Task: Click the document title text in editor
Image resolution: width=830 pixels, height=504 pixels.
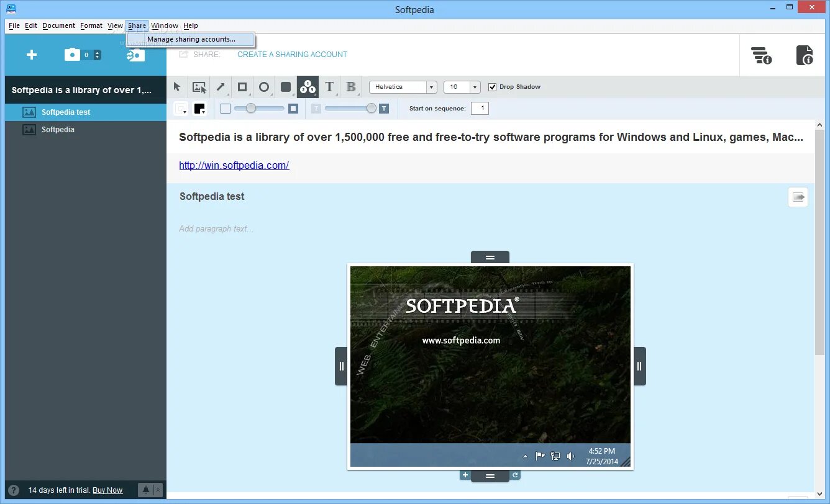Action: pos(491,137)
